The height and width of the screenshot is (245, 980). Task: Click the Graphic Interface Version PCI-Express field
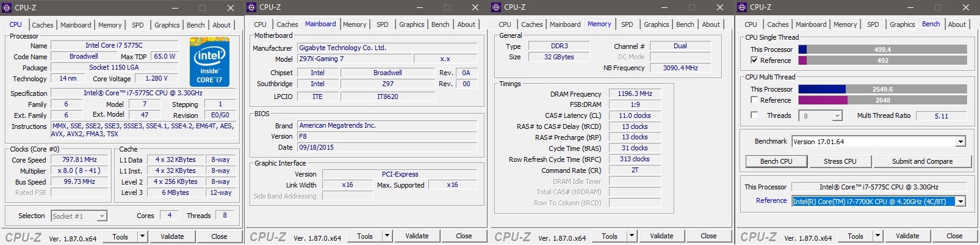click(400, 174)
